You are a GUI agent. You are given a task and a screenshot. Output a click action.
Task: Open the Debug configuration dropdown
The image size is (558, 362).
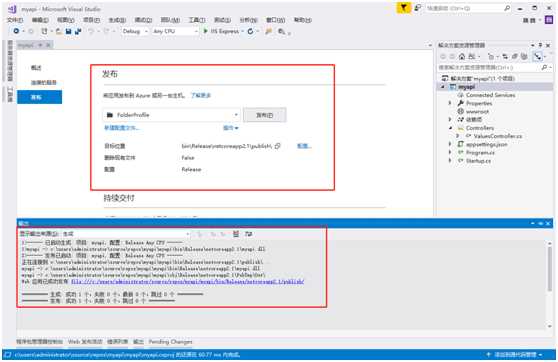(135, 31)
